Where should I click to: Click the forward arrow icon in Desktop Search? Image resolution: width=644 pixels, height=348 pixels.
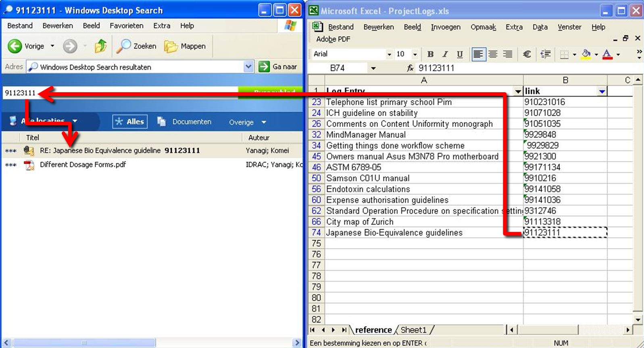pos(70,46)
